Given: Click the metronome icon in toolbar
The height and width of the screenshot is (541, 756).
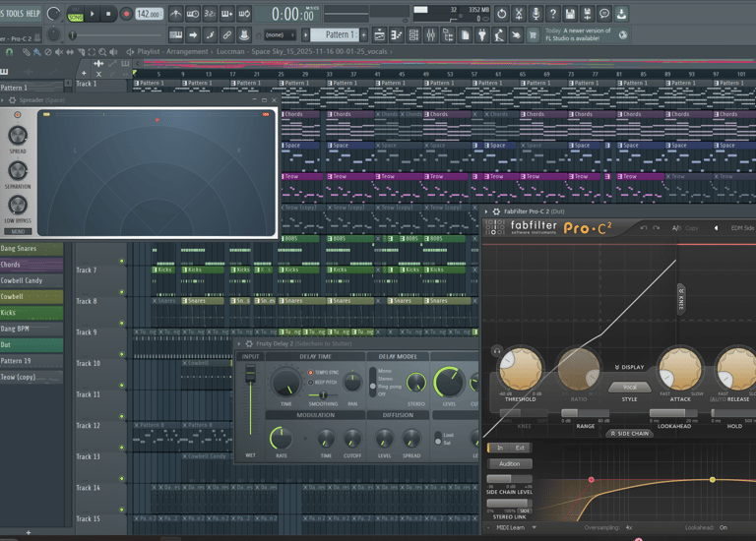Looking at the screenshot, I should 176,14.
